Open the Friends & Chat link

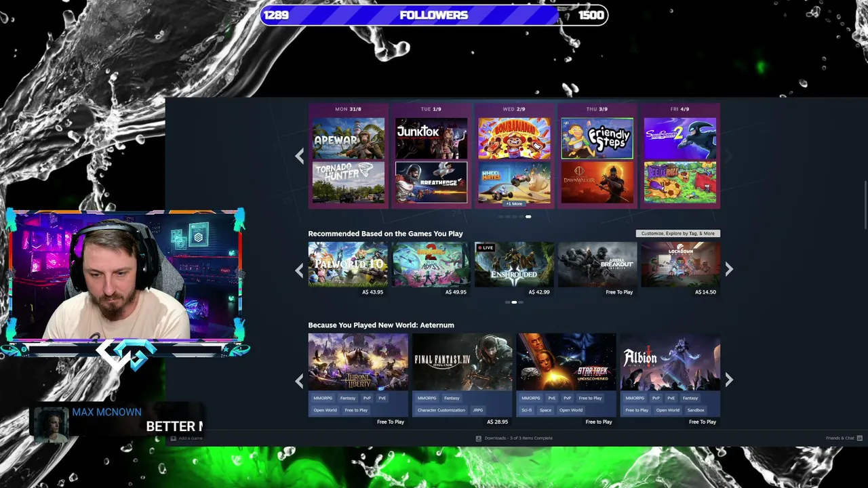coord(840,439)
